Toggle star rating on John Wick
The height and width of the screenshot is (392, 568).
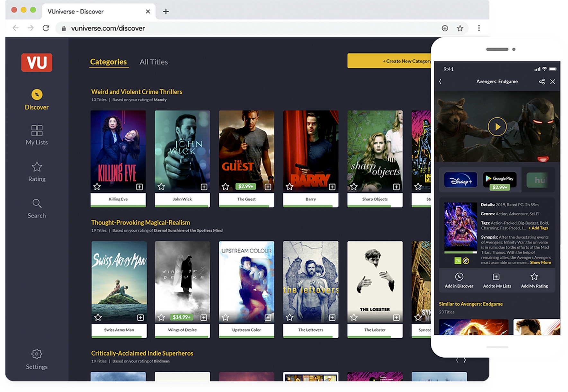point(161,186)
